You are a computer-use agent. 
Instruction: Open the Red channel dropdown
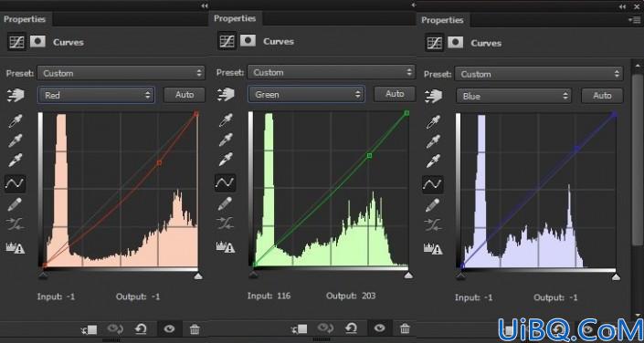(x=97, y=95)
